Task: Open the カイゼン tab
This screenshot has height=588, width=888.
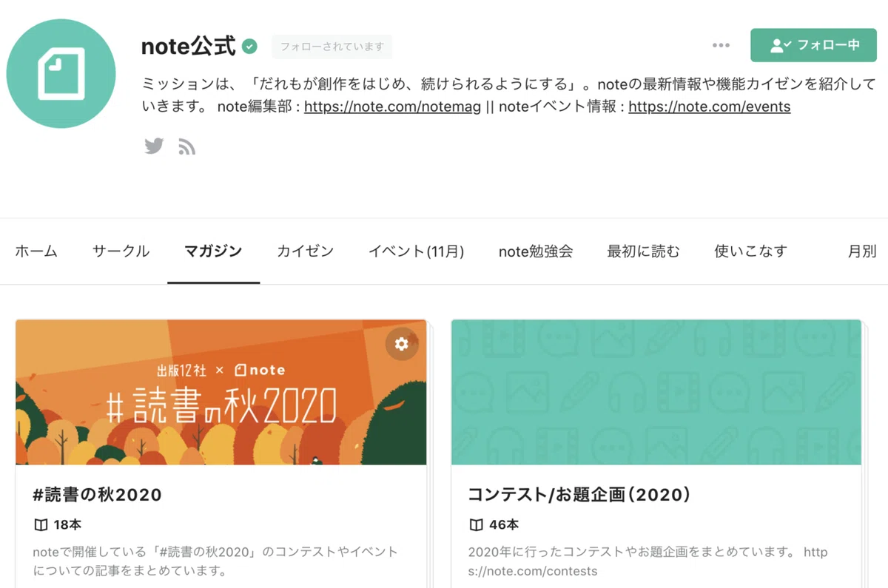Action: (x=305, y=251)
